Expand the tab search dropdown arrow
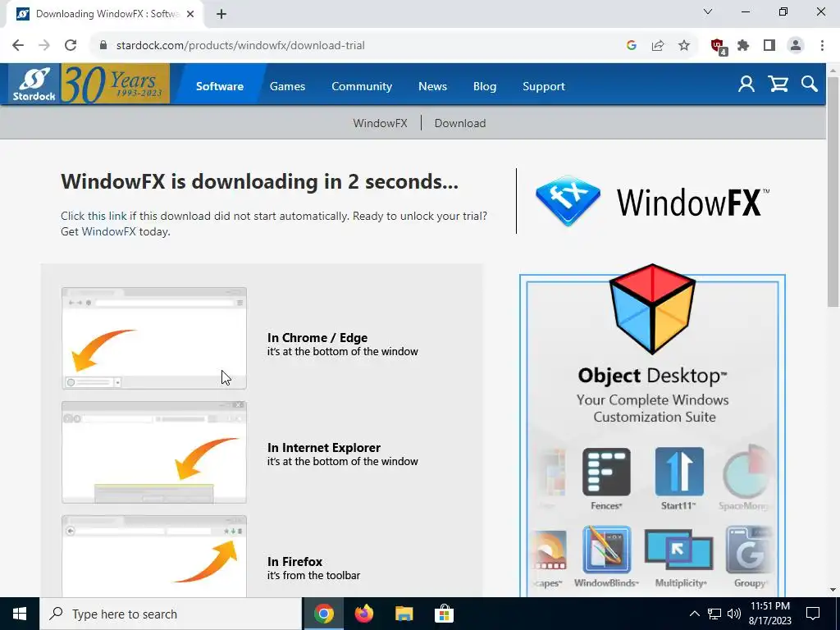The image size is (840, 630). tap(708, 11)
